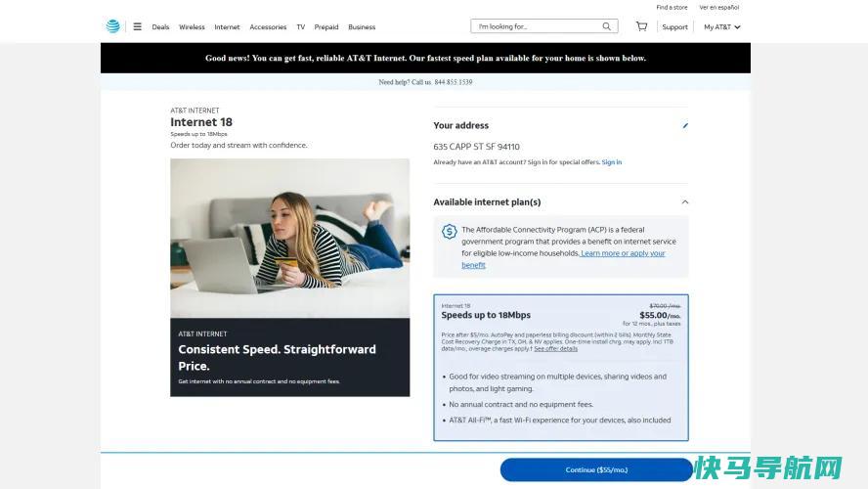868x489 pixels.
Task: Open the hamburger menu icon
Action: 137,26
